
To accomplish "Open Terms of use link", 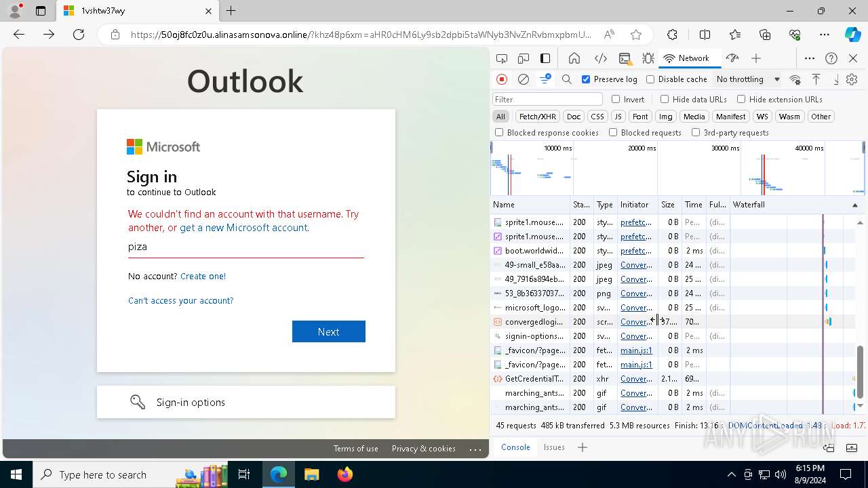I will 355,449.
